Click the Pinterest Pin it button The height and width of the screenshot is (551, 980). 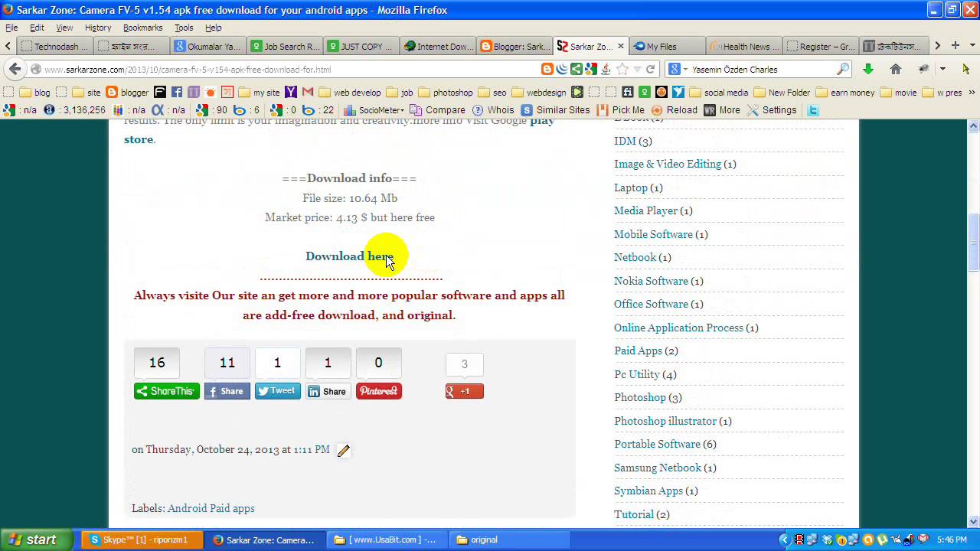click(378, 391)
